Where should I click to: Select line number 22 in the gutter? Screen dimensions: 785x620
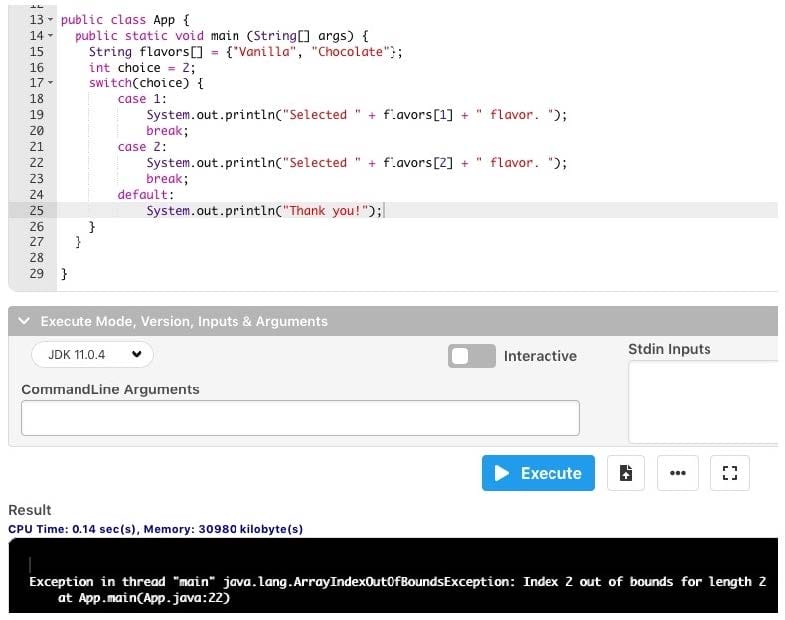coord(36,162)
